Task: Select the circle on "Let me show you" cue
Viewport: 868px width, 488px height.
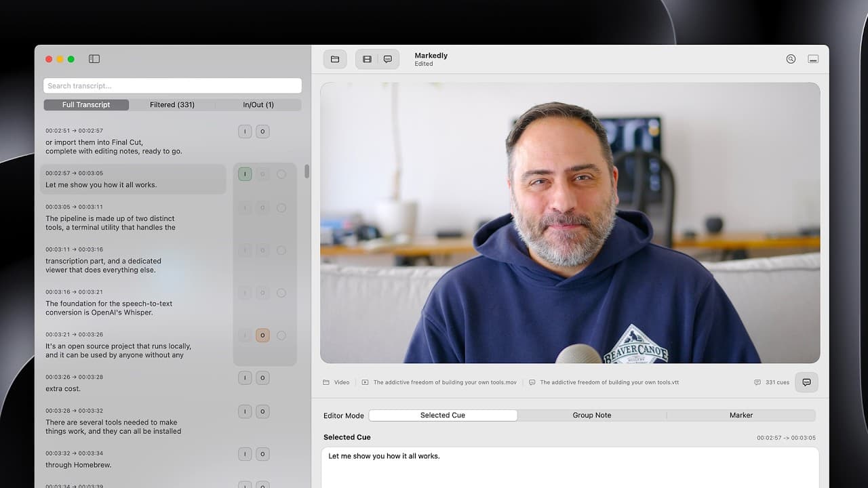Action: click(x=281, y=174)
